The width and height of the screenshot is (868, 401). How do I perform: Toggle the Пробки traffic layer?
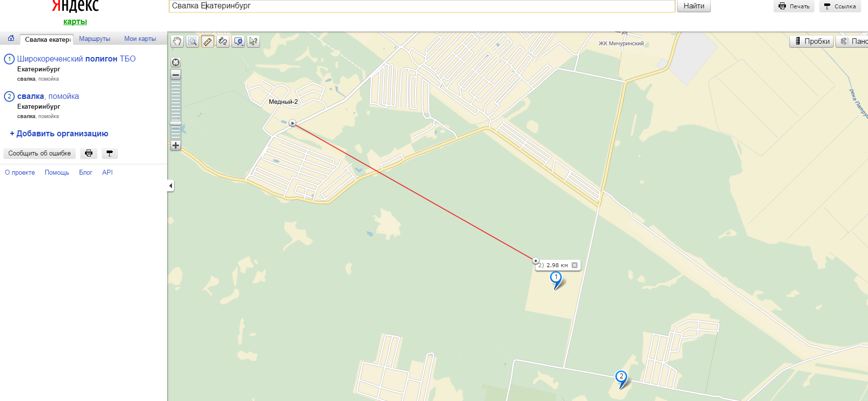811,41
